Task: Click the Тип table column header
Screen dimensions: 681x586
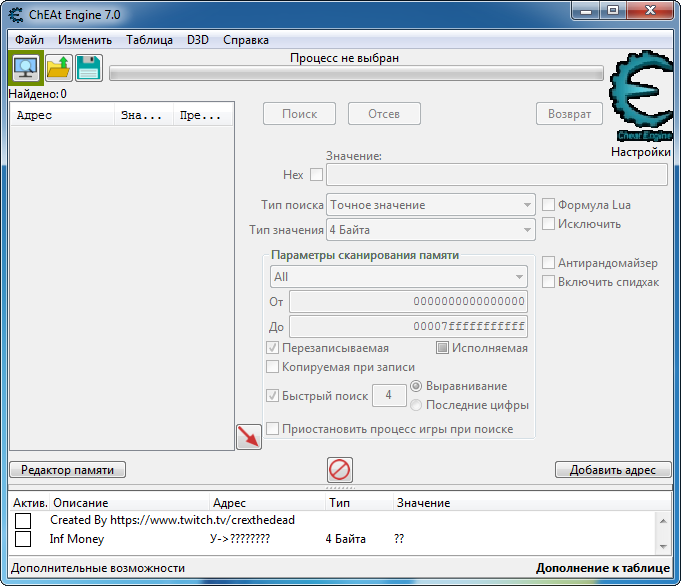Action: pyautogui.click(x=360, y=503)
